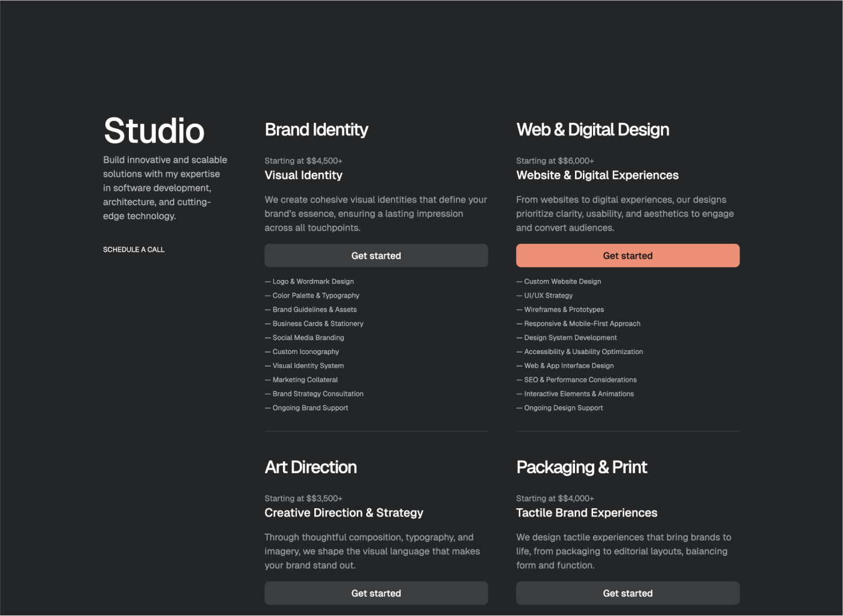Click Business Cards & Stationery item
This screenshot has height=616, width=843.
314,323
